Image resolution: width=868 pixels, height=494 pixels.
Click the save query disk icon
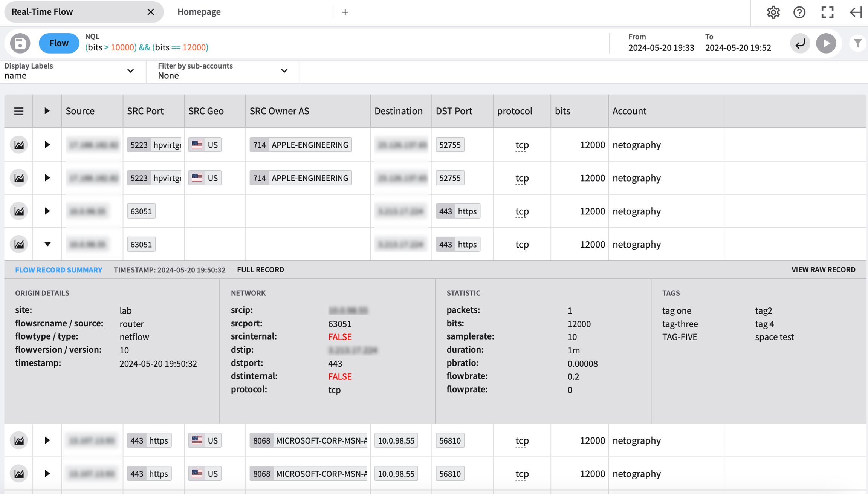pos(20,43)
